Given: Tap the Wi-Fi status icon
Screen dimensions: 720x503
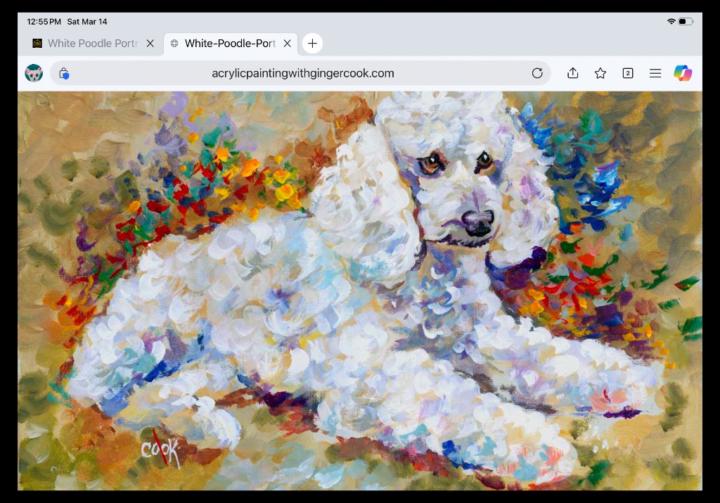Looking at the screenshot, I should point(671,21).
